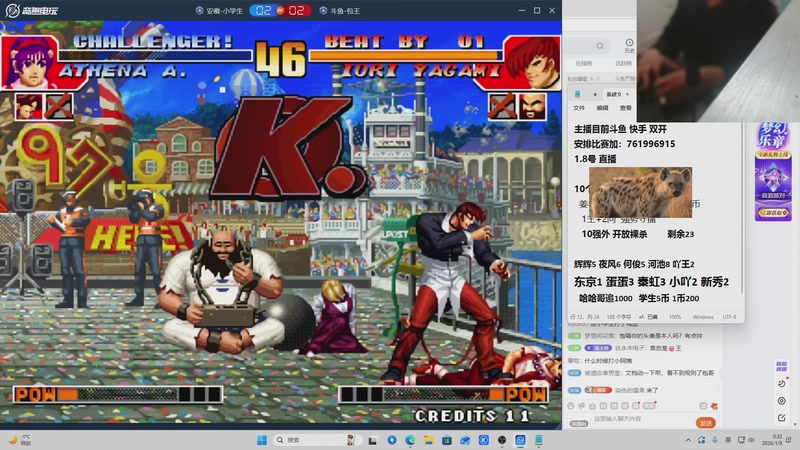Click the target-shaped settings sidebar icon
Image resolution: width=800 pixels, height=450 pixels.
pyautogui.click(x=782, y=401)
